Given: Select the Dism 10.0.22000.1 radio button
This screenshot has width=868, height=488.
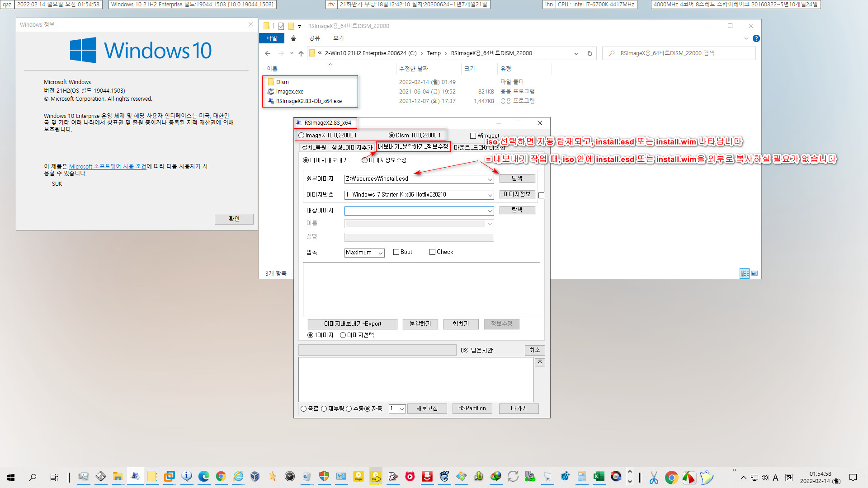Looking at the screenshot, I should click(x=392, y=135).
